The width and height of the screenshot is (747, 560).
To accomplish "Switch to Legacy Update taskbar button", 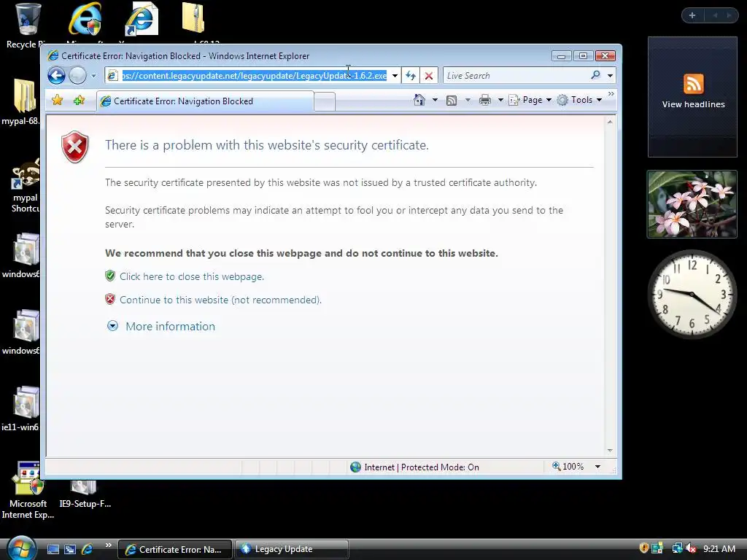I will [x=292, y=550].
